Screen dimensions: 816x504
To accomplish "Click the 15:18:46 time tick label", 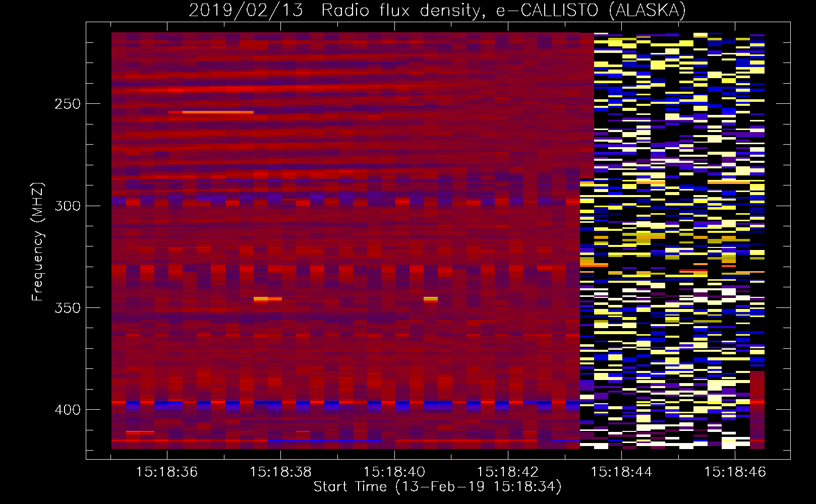I will [x=735, y=472].
